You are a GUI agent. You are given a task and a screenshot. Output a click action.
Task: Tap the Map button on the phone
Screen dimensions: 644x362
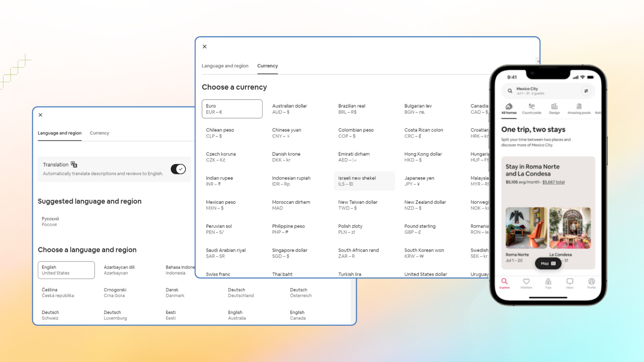pyautogui.click(x=548, y=263)
